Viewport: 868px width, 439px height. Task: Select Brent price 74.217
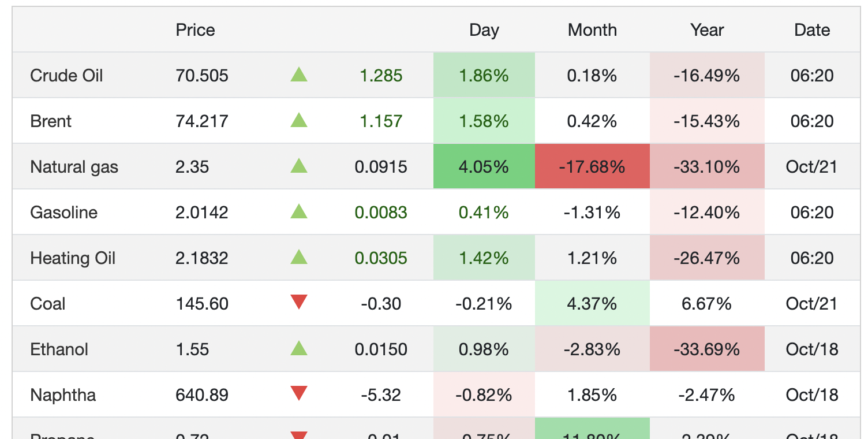point(202,121)
